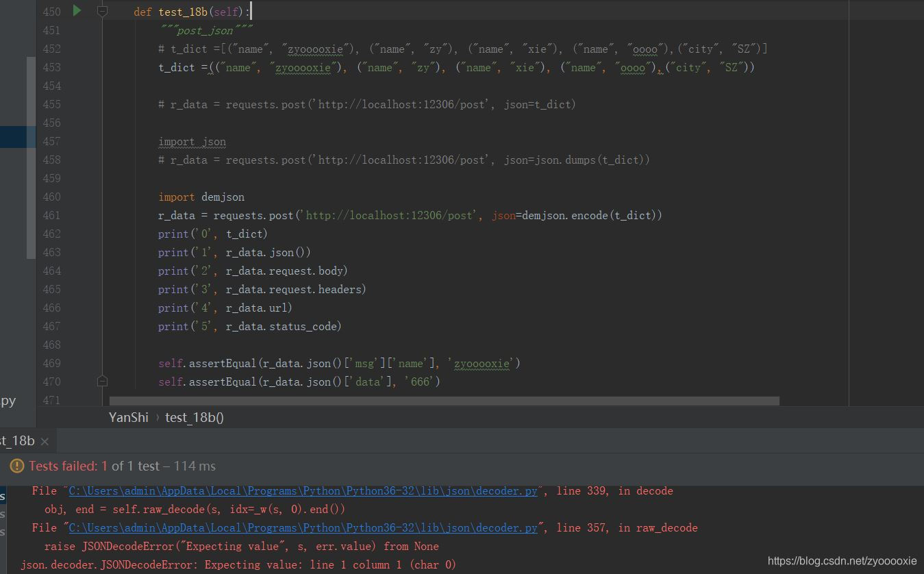Image resolution: width=924 pixels, height=574 pixels.
Task: Click the t_dict tuple assignment on line 453
Action: pyautogui.click(x=456, y=67)
